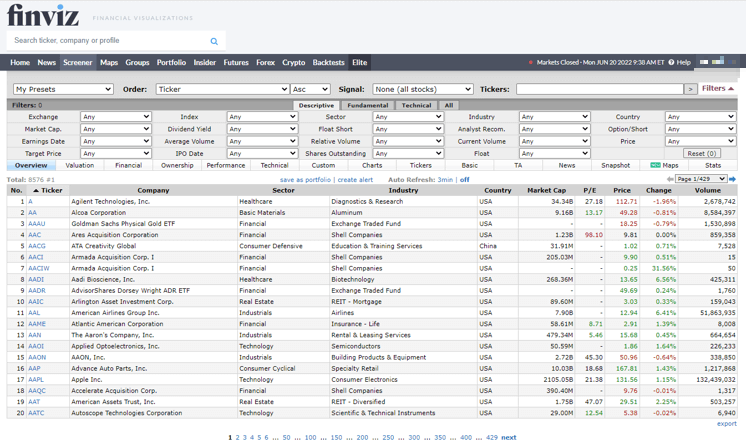Open the Page 1/429 dropdown
Screen dimensions: 746x448
(x=701, y=179)
